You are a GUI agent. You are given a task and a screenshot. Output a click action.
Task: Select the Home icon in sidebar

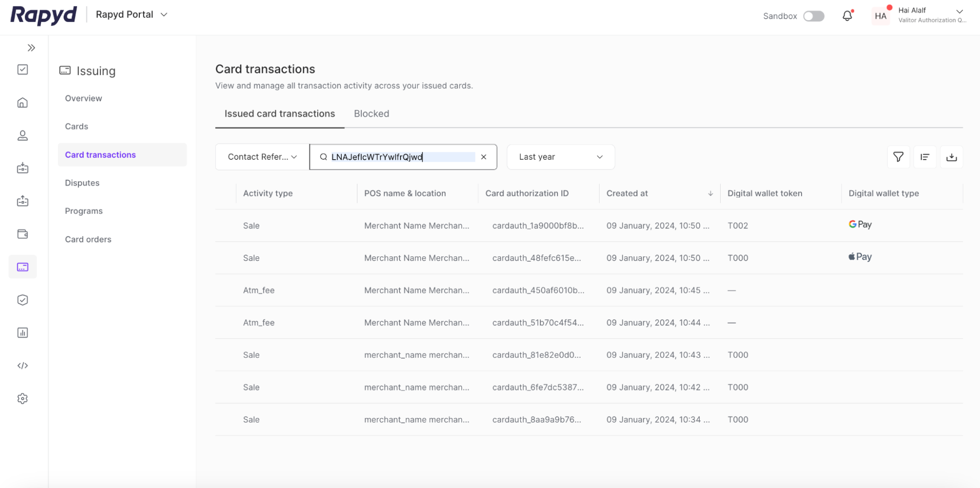(x=23, y=102)
